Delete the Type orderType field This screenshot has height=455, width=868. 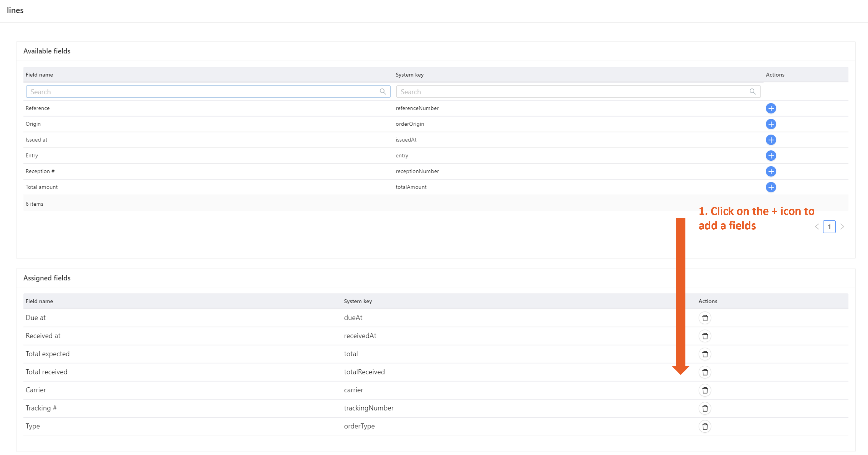pyautogui.click(x=705, y=426)
